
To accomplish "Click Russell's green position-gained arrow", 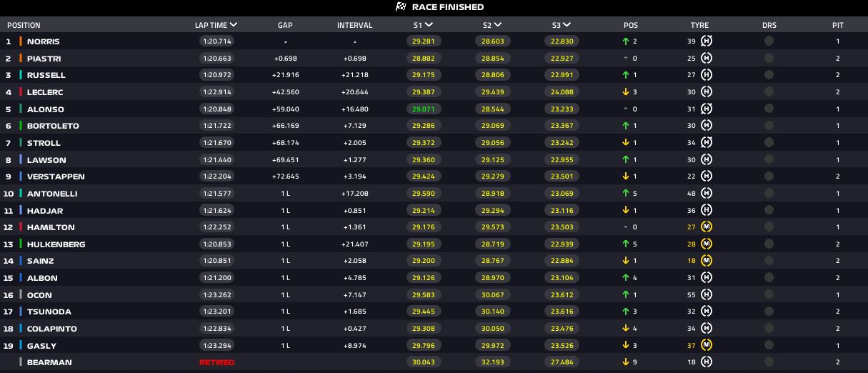I will (626, 75).
